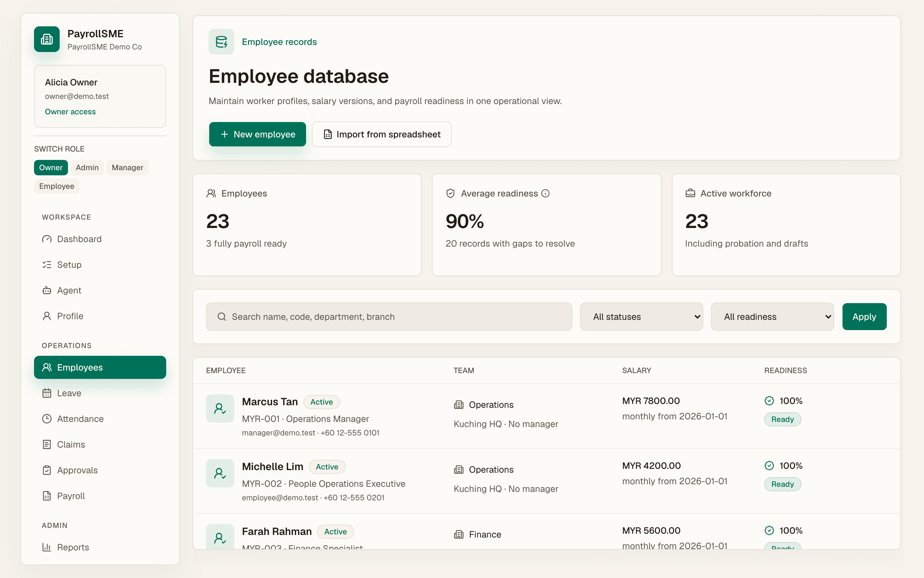The height and width of the screenshot is (578, 924).
Task: Click the Active workforce briefcase icon
Action: 690,193
